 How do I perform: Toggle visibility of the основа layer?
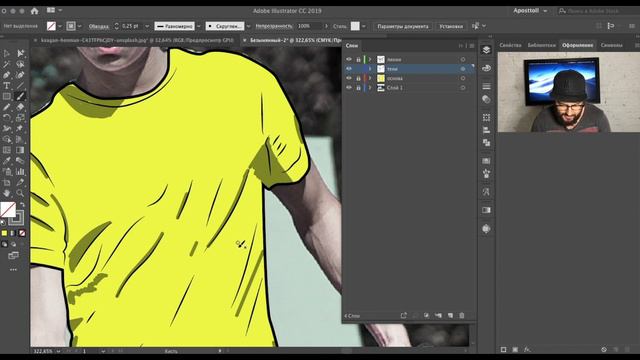349,78
